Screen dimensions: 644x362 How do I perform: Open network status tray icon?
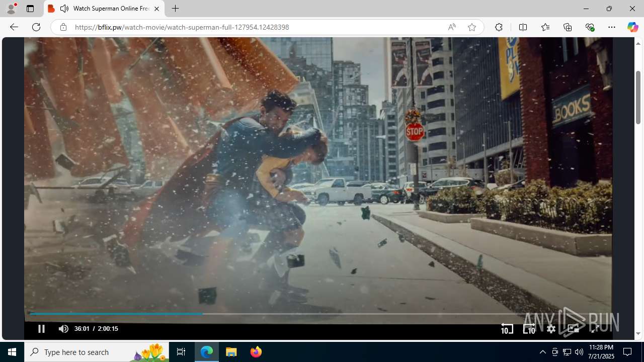[x=567, y=352]
